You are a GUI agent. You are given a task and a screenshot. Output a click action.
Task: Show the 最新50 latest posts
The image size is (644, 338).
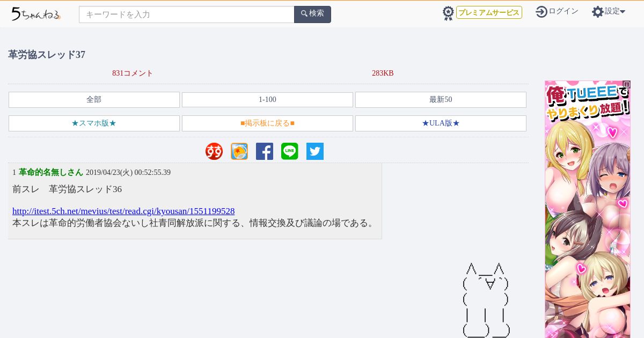(x=441, y=100)
